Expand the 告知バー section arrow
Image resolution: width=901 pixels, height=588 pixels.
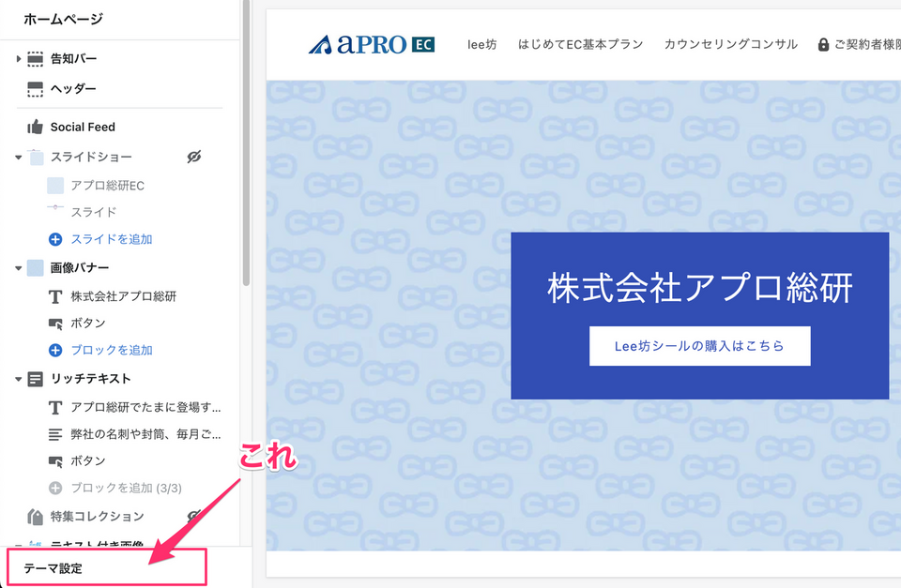tap(19, 58)
